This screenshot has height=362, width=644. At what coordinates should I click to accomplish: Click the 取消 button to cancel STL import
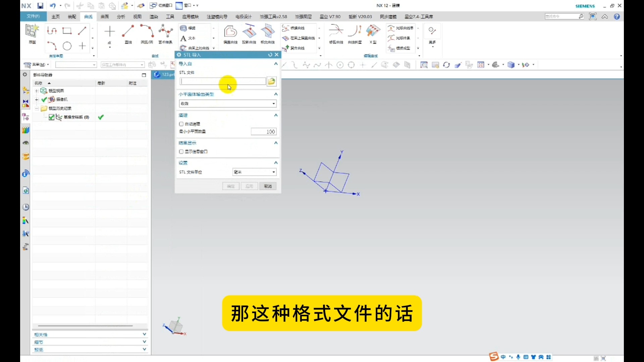pos(268,186)
